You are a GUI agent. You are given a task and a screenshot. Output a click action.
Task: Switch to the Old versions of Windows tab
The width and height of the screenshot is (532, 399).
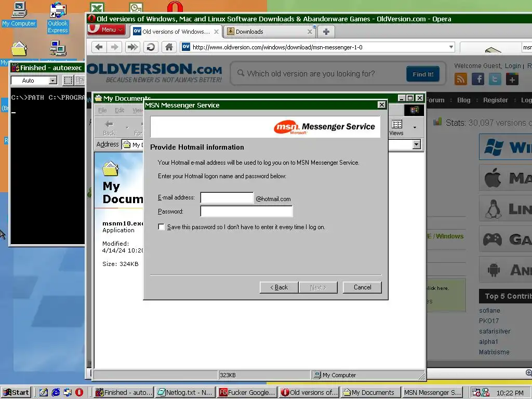[176, 32]
